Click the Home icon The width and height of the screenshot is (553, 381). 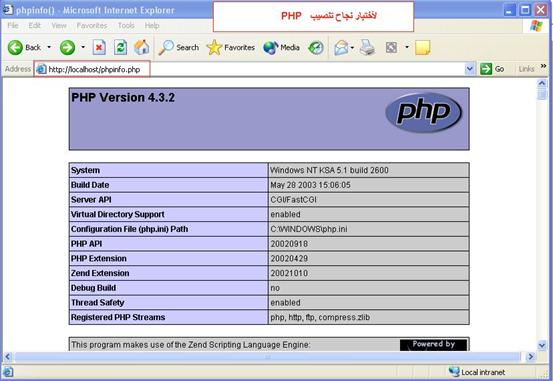pos(142,47)
